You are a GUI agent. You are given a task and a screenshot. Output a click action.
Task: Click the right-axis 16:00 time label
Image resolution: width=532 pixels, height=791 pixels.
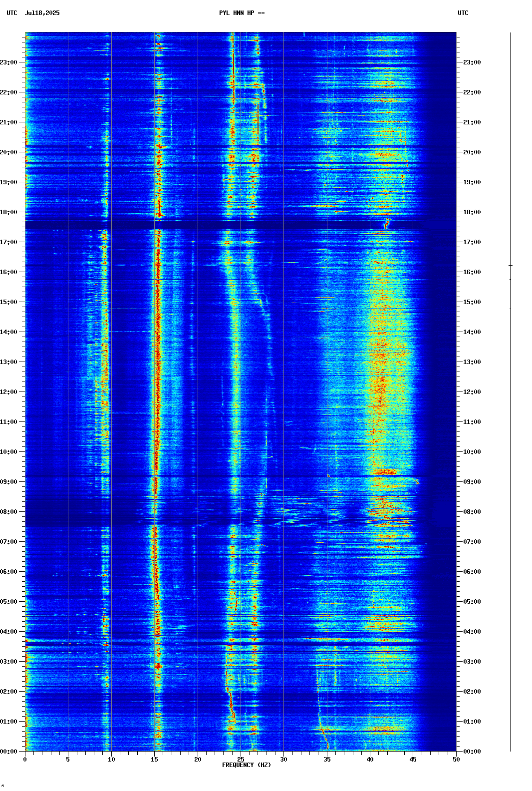click(472, 272)
